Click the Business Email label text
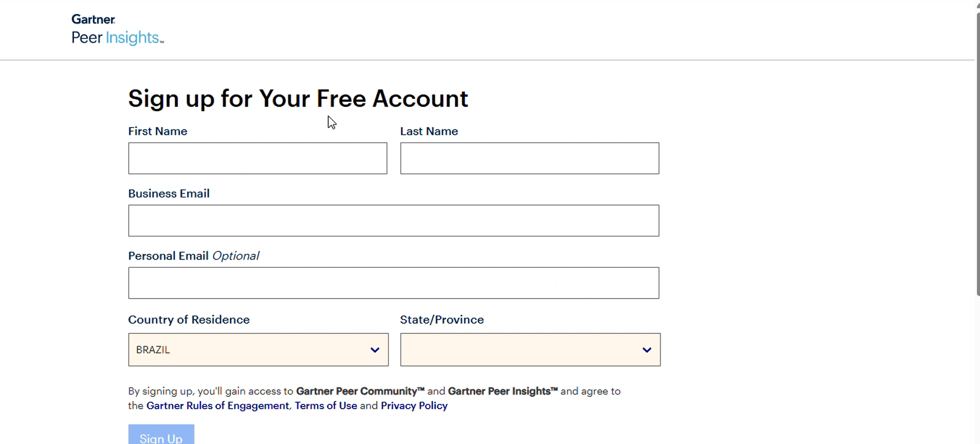This screenshot has width=980, height=444. coord(169,194)
